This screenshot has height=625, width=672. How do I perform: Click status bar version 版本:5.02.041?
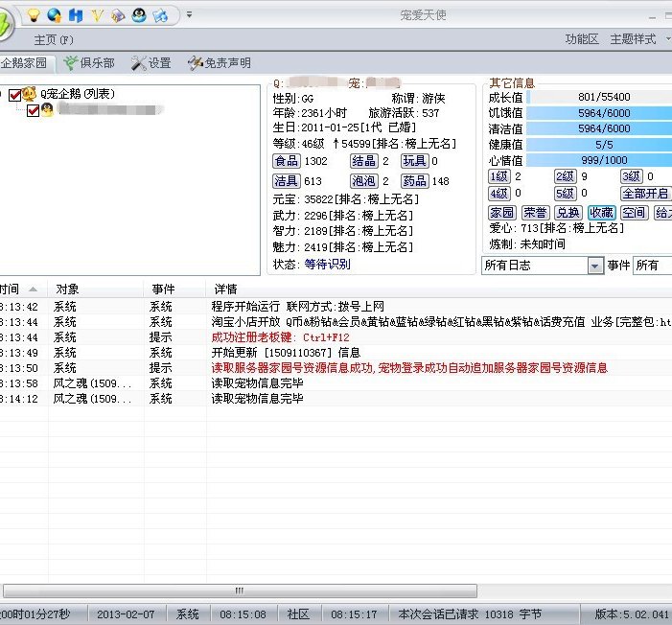point(632,614)
